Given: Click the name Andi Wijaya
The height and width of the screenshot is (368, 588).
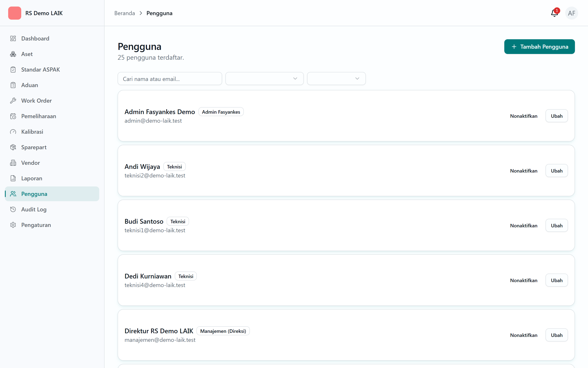Looking at the screenshot, I should [142, 166].
